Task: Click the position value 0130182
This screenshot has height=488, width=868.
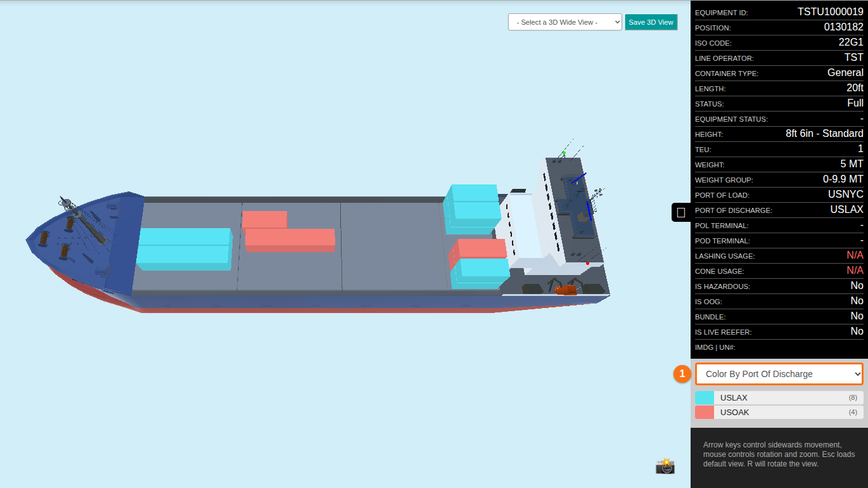Action: [843, 27]
